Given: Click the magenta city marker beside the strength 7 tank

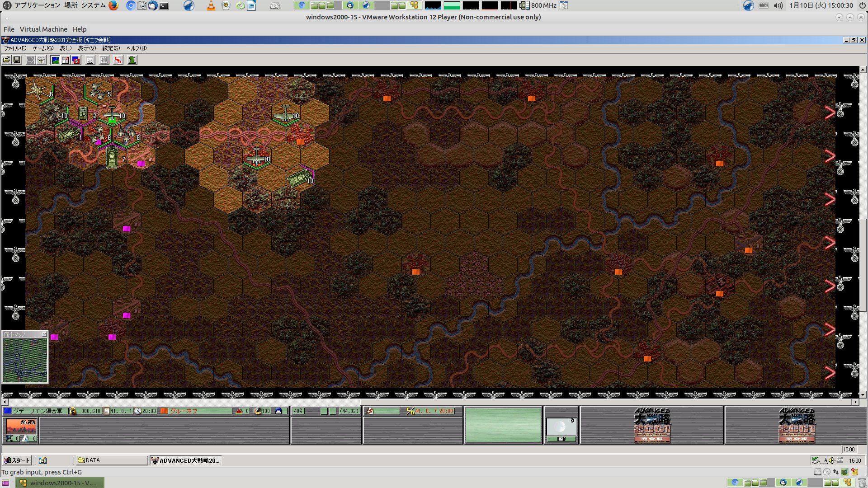Looking at the screenshot, I should point(141,164).
